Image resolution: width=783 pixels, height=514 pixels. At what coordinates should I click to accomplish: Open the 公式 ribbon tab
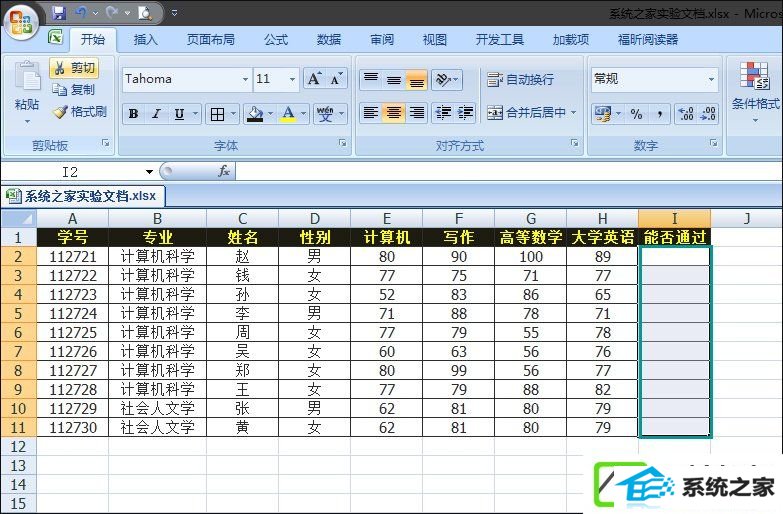pyautogui.click(x=276, y=39)
